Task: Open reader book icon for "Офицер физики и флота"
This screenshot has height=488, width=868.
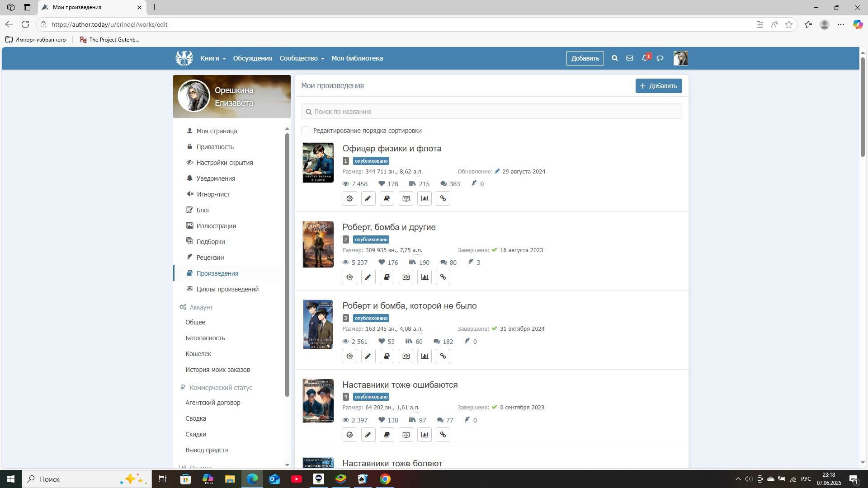Action: click(x=406, y=198)
